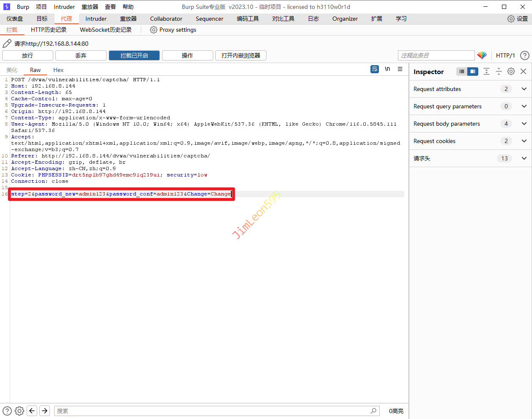Toggle non-printable characters display (\n)
Viewport: 532px width, 419px height.
tap(387, 69)
